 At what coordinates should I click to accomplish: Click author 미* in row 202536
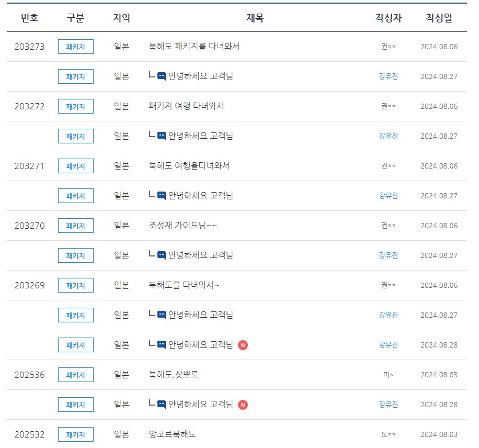tap(388, 375)
